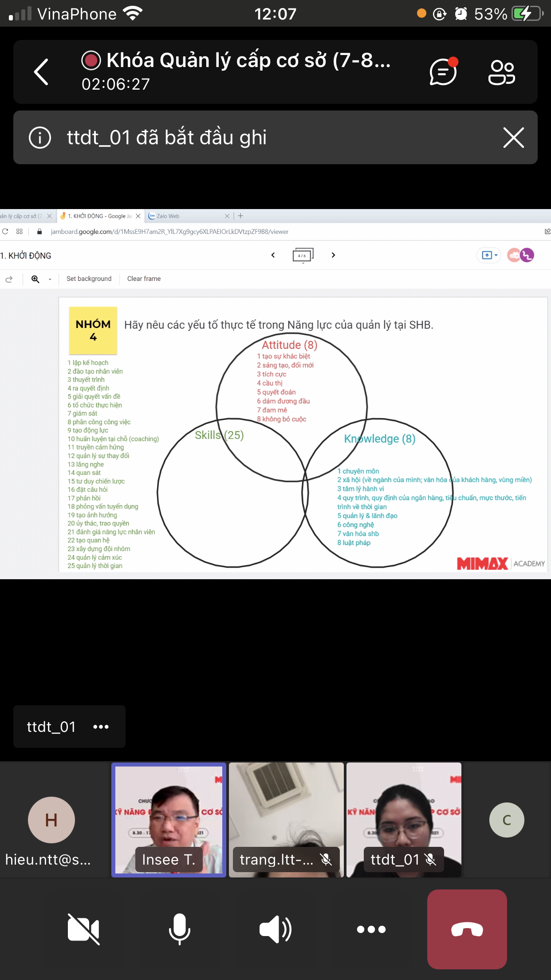Click the browser reload icon
Screen dimensions: 551x980
coord(5,231)
